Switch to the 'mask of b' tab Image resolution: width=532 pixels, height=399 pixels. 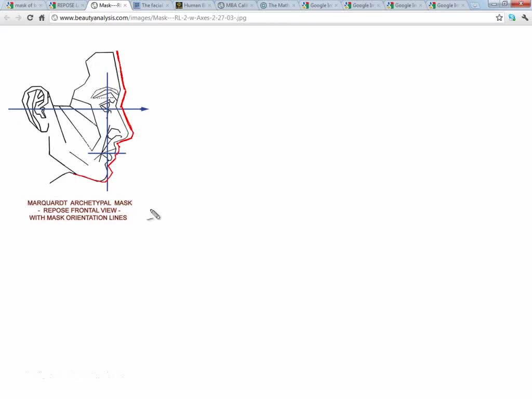pyautogui.click(x=24, y=5)
